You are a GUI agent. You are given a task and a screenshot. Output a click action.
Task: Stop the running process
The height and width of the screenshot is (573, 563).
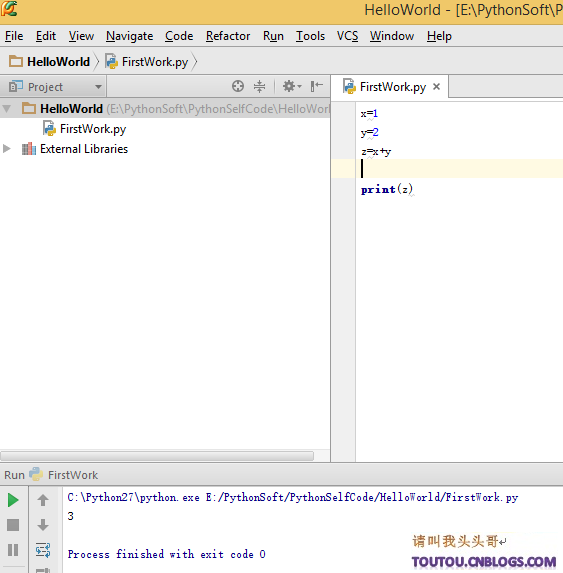point(13,525)
